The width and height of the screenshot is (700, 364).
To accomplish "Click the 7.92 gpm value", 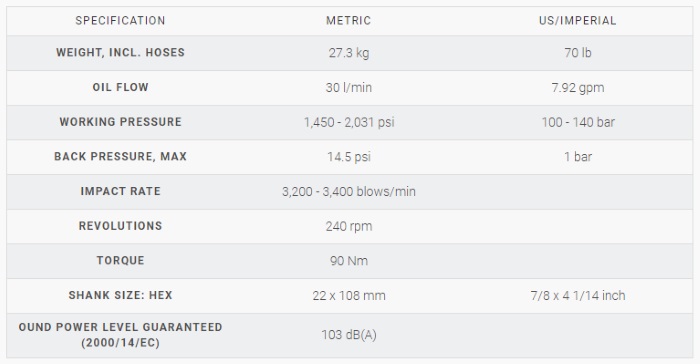I will point(578,88).
